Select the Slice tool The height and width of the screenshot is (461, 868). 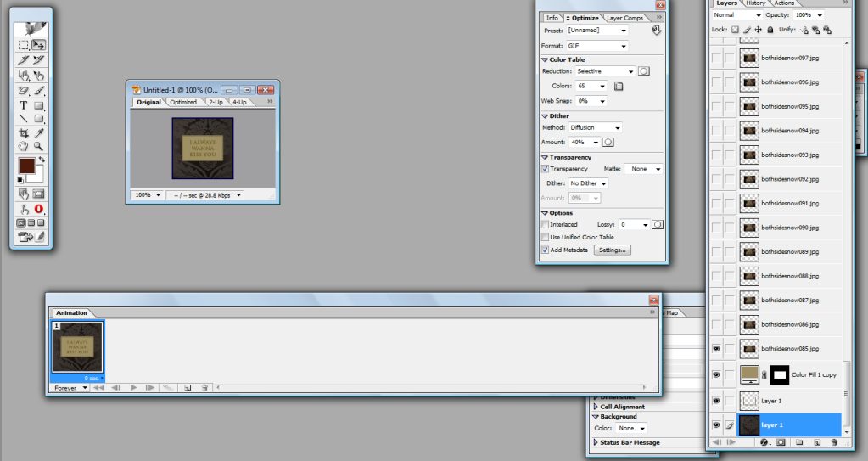click(x=23, y=59)
